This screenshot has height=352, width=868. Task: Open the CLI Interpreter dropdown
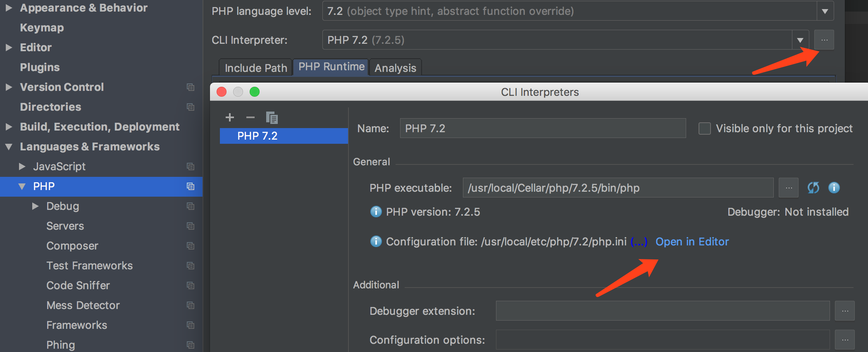click(800, 40)
